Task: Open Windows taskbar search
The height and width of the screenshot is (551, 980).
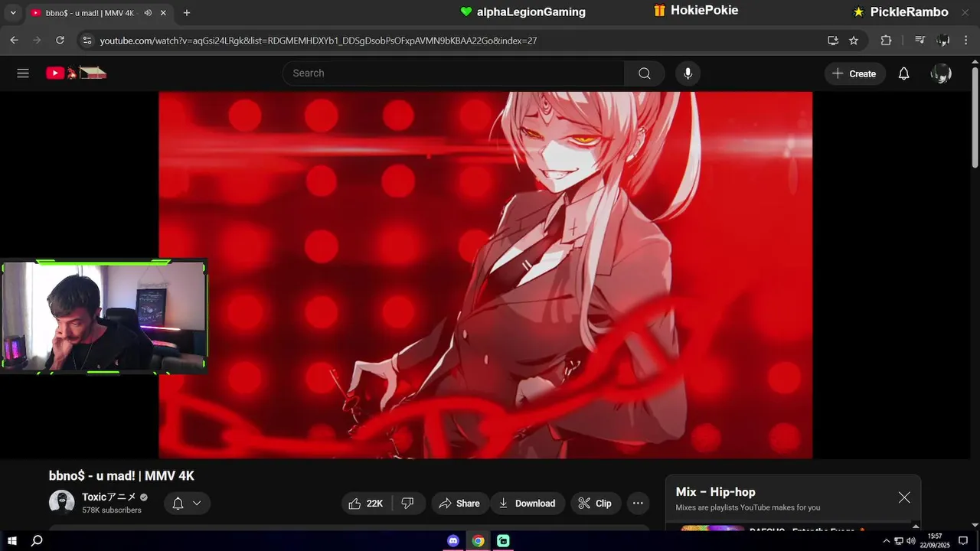Action: [x=37, y=540]
